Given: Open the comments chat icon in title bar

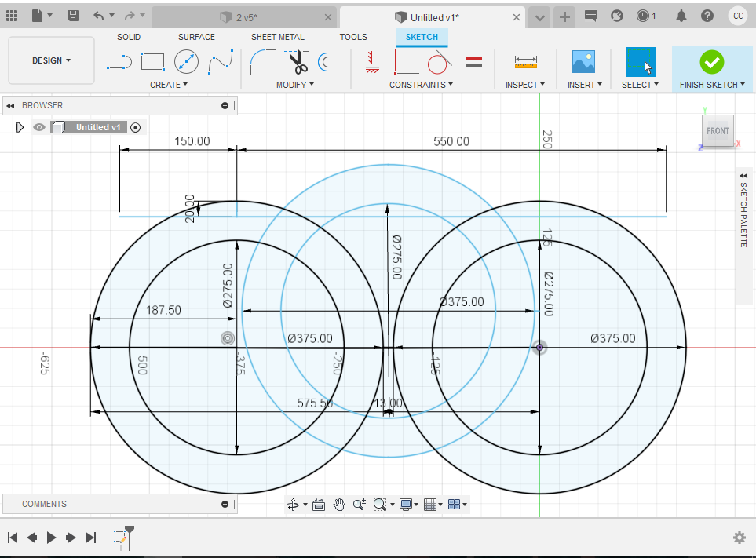Looking at the screenshot, I should (590, 16).
